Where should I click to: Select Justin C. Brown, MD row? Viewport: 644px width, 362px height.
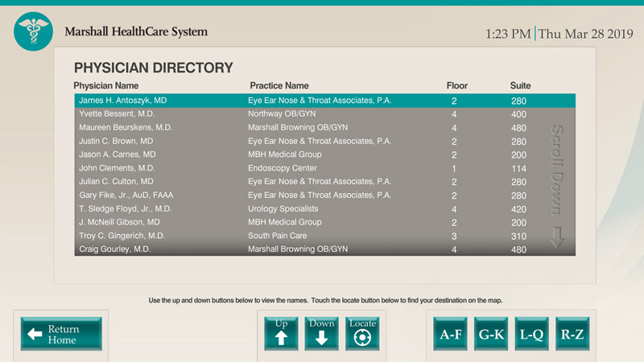[x=325, y=142]
